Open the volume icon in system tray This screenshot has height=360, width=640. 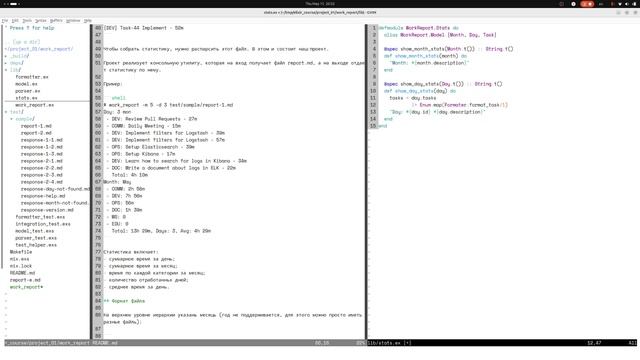(627, 4)
